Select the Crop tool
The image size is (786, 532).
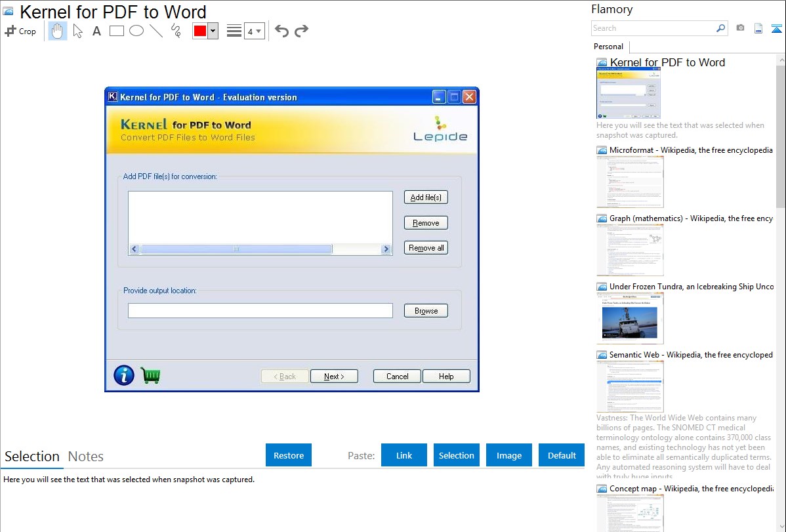(20, 31)
